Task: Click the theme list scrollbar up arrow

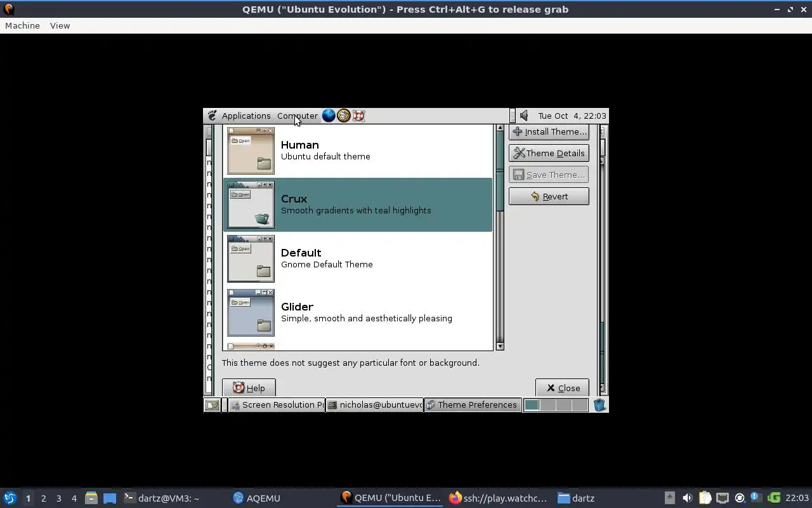Action: point(500,128)
